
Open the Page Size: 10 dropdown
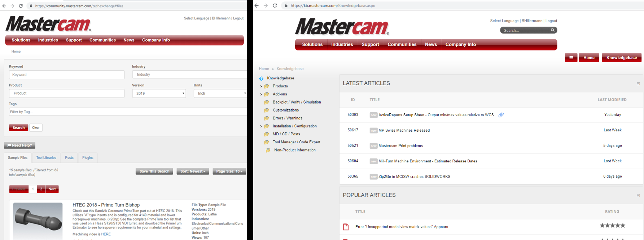tap(229, 171)
